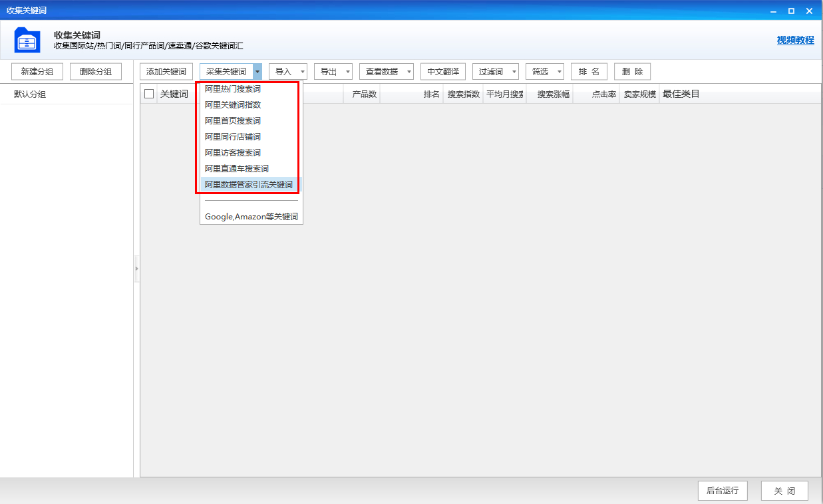This screenshot has width=823, height=504.
Task: Open the 视频教程 link
Action: tap(795, 40)
